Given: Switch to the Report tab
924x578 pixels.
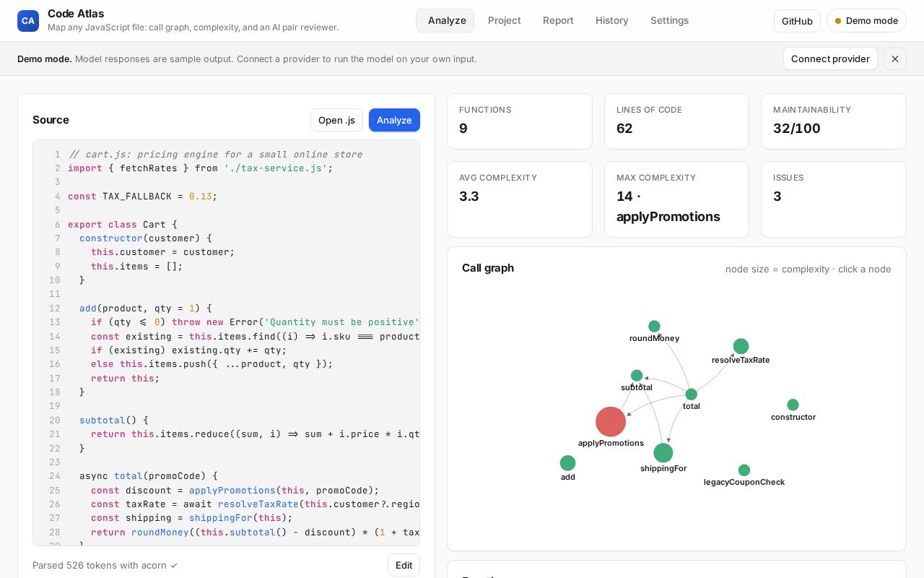Looking at the screenshot, I should click(558, 21).
